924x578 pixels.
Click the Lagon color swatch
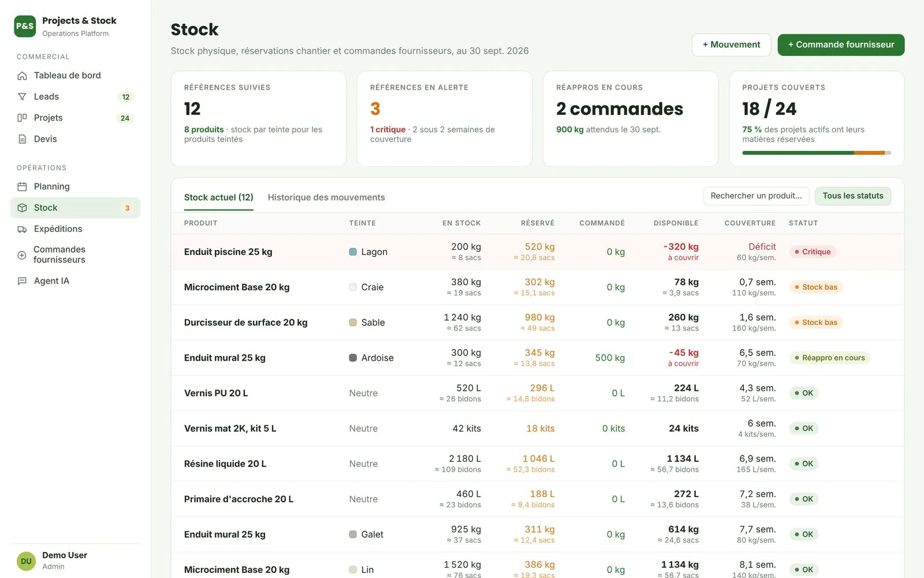pyautogui.click(x=353, y=252)
